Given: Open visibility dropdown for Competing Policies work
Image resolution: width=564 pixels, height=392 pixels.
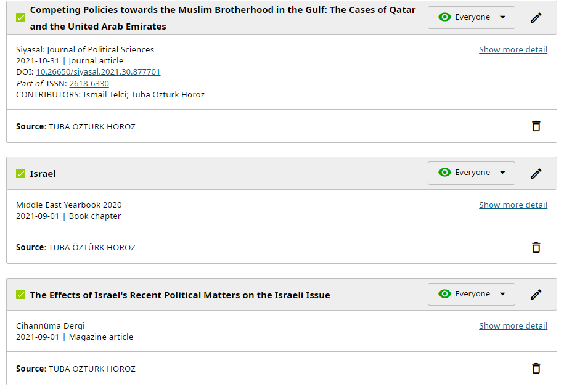Looking at the screenshot, I should coord(471,17).
